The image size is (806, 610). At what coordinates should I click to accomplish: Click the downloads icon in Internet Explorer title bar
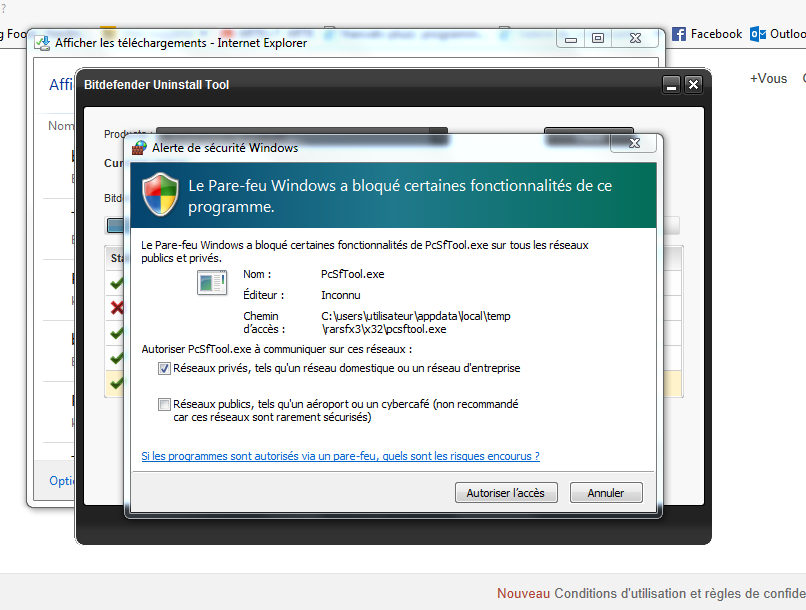point(42,43)
